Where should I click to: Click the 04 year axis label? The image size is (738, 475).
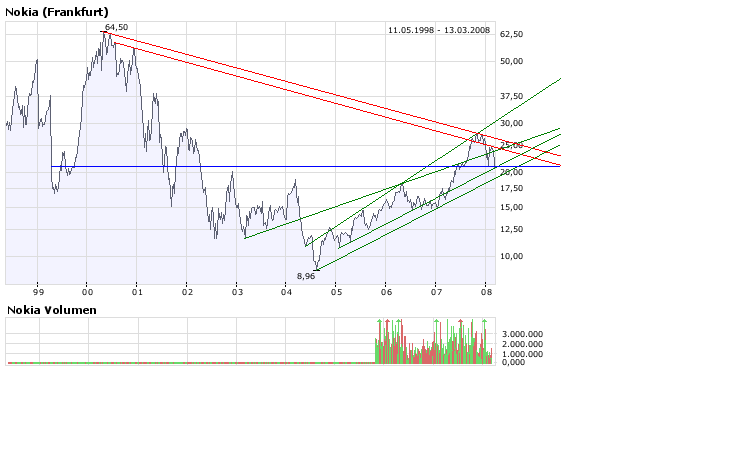point(286,292)
